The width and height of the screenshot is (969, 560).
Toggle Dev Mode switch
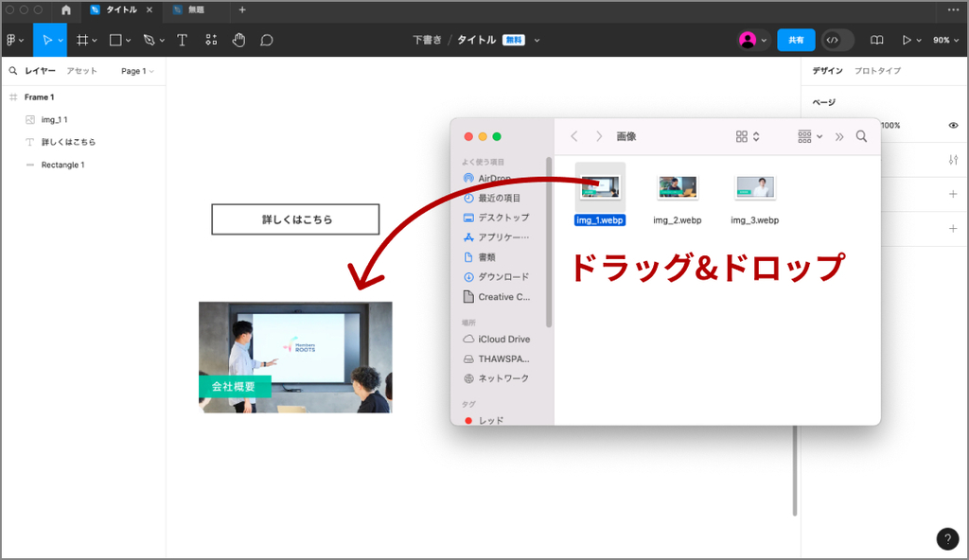tap(837, 40)
